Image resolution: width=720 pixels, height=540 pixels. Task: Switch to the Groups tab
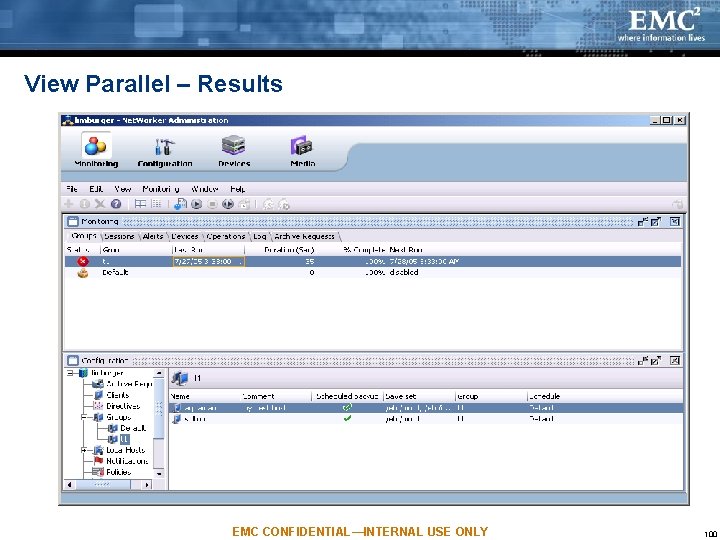pos(84,236)
